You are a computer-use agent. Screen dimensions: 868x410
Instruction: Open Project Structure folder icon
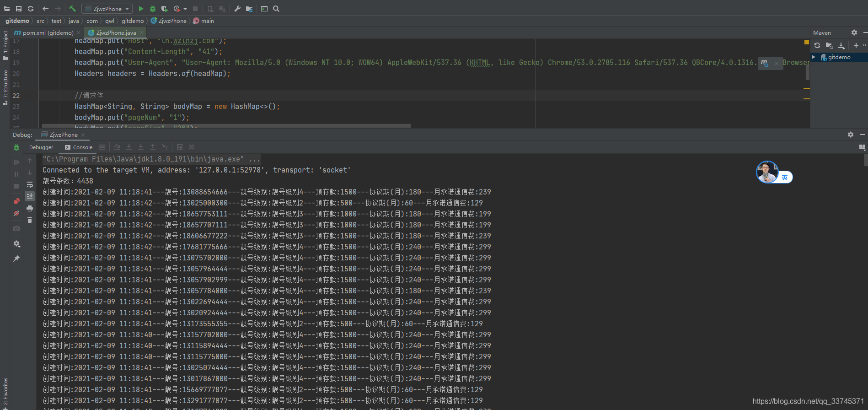tap(249, 9)
